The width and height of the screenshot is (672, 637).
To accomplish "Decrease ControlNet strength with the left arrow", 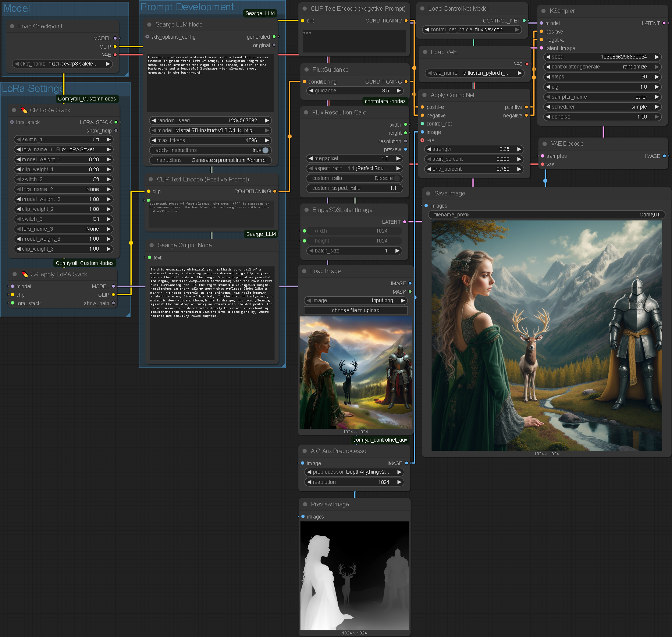I will [x=429, y=149].
